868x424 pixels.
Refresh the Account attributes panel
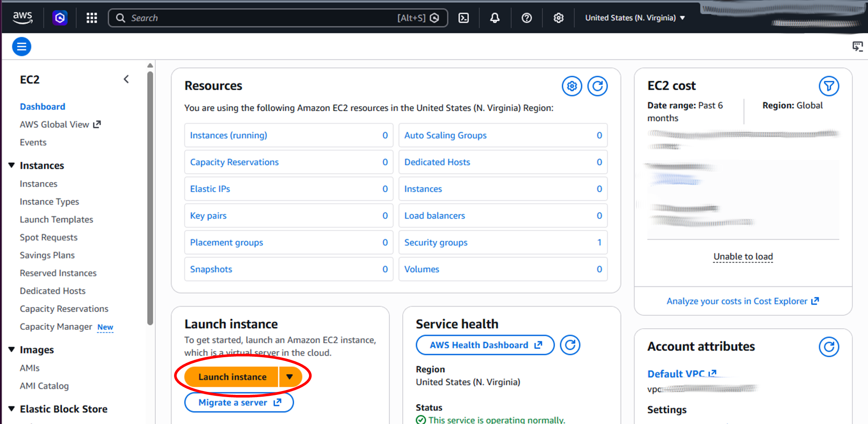click(829, 347)
